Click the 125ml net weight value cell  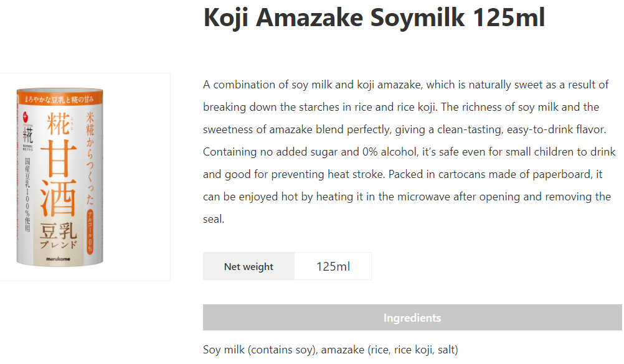coord(333,266)
